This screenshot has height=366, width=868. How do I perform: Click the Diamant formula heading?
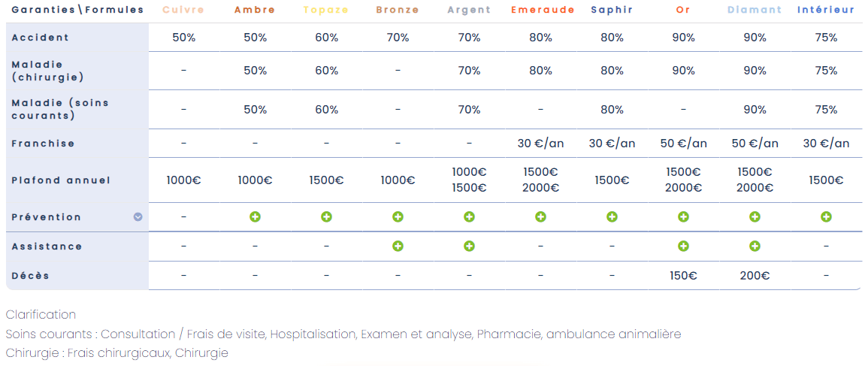coord(755,11)
